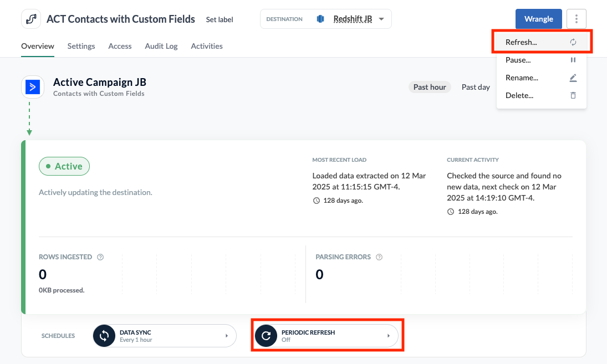Click the Data Sync circular arrows icon
Screen dimensions: 607x364
point(104,336)
